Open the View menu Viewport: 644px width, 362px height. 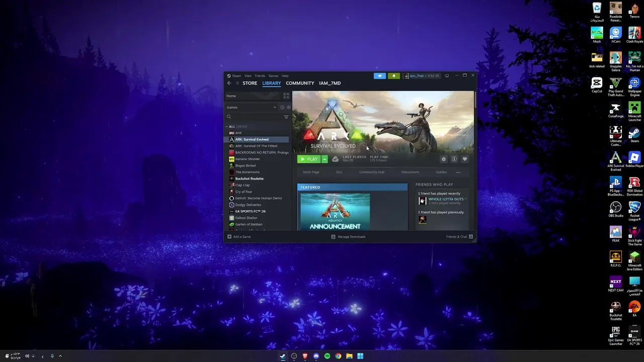(248, 76)
